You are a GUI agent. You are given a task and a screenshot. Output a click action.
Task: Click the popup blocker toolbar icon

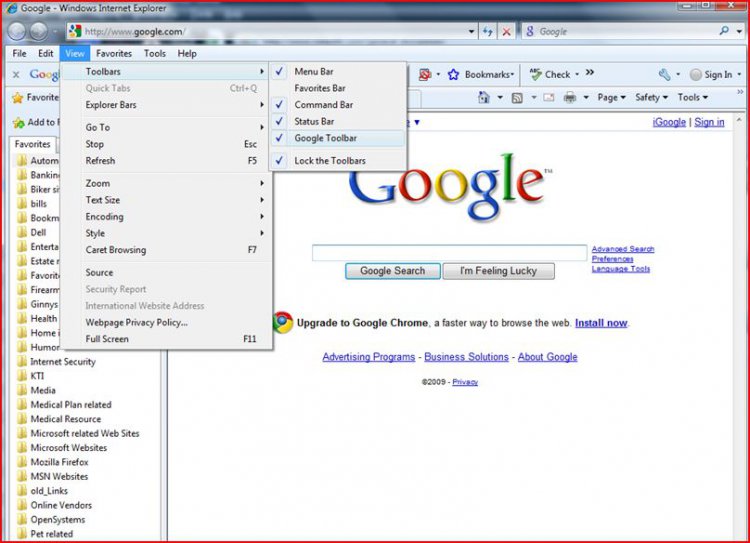[424, 75]
